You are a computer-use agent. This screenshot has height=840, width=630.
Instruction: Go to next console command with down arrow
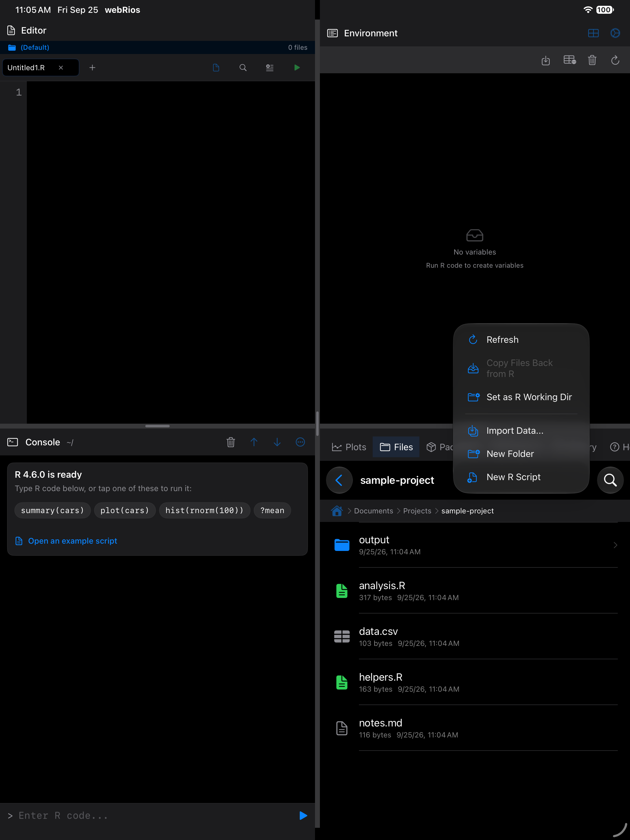pyautogui.click(x=277, y=442)
